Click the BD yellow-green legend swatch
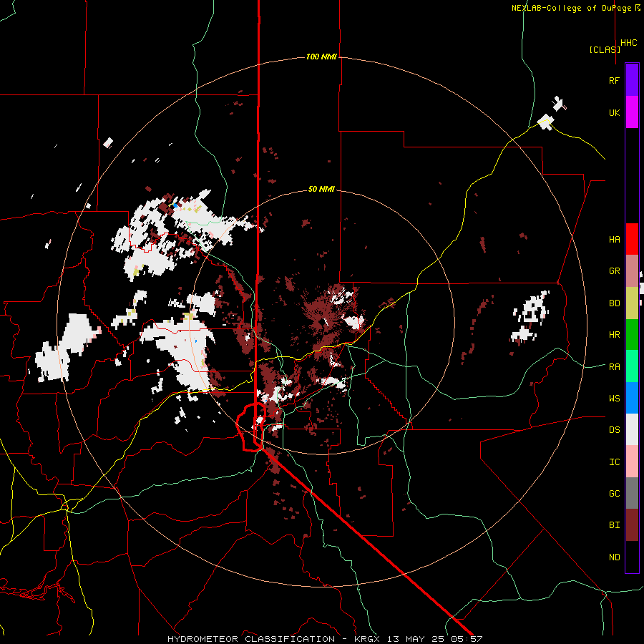Image resolution: width=644 pixels, height=644 pixels. click(x=632, y=303)
